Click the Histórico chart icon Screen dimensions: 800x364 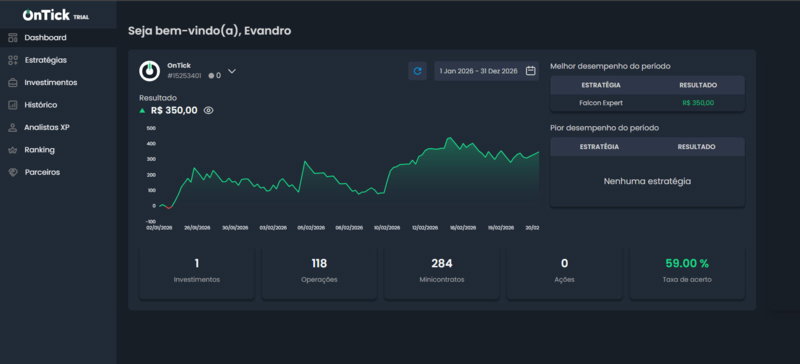(x=13, y=105)
